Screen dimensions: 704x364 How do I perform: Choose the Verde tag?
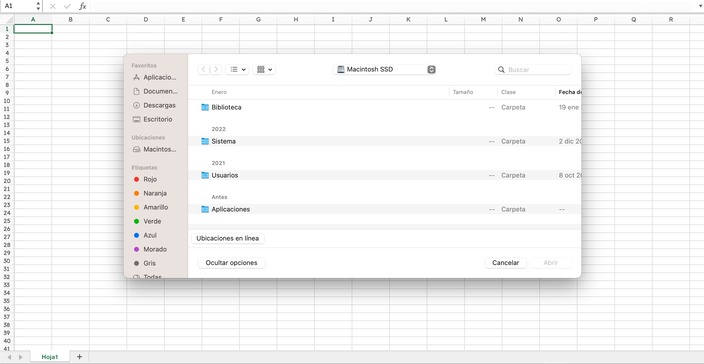(147, 221)
